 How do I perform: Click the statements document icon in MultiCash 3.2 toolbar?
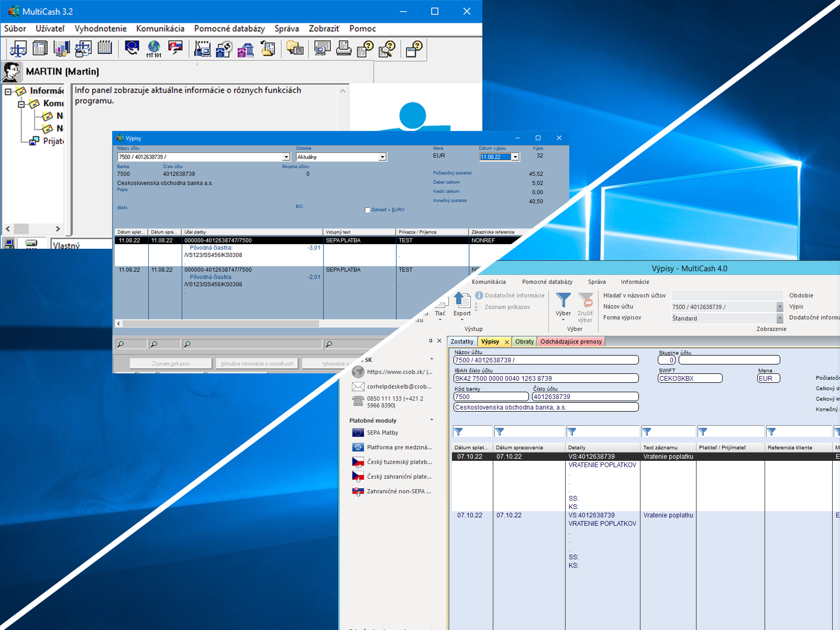coord(40,49)
